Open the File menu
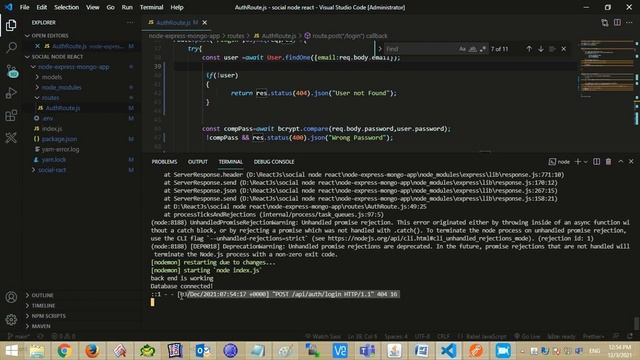This screenshot has height=360, width=640. (x=24, y=7)
